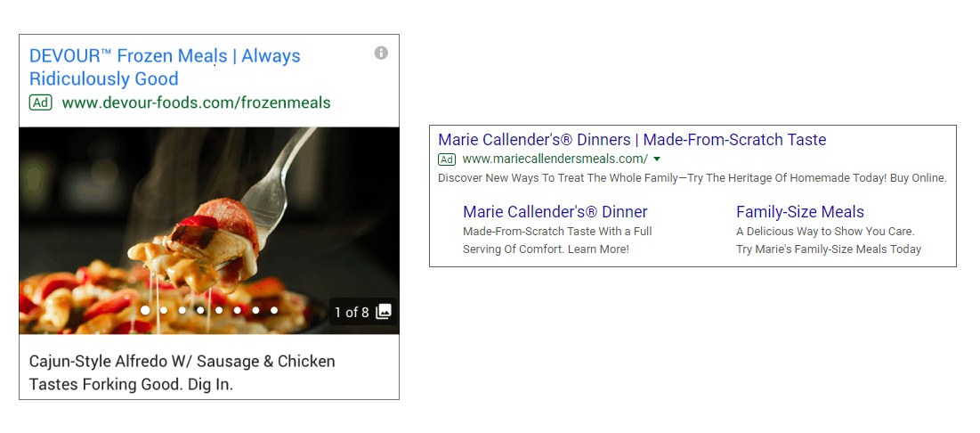Jump to the second carousel dot
Screen dimensions: 980x433
point(163,310)
